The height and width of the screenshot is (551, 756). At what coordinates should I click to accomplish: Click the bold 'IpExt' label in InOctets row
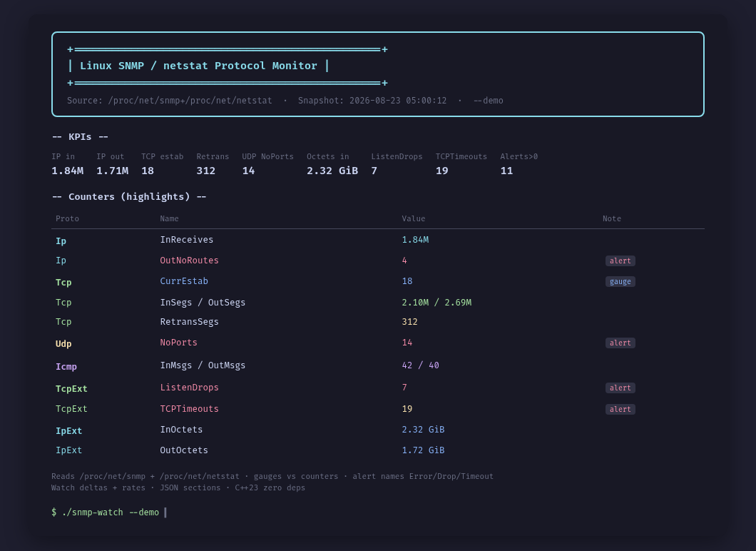pos(69,431)
